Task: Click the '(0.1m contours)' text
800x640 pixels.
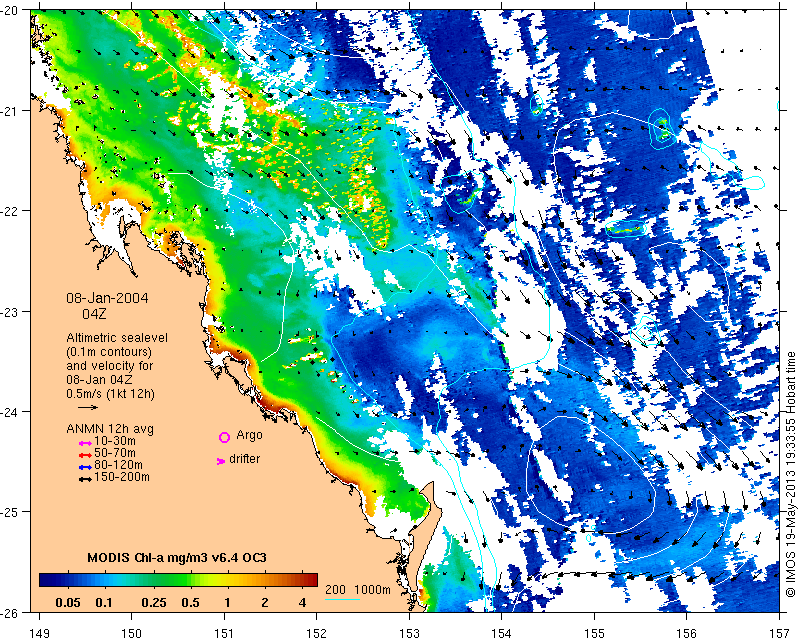Action: (109, 352)
